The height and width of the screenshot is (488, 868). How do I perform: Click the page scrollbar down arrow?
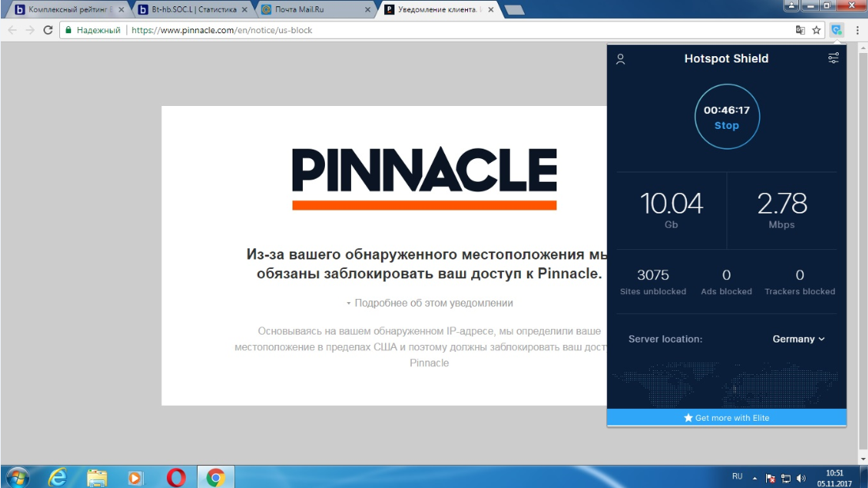(x=863, y=460)
